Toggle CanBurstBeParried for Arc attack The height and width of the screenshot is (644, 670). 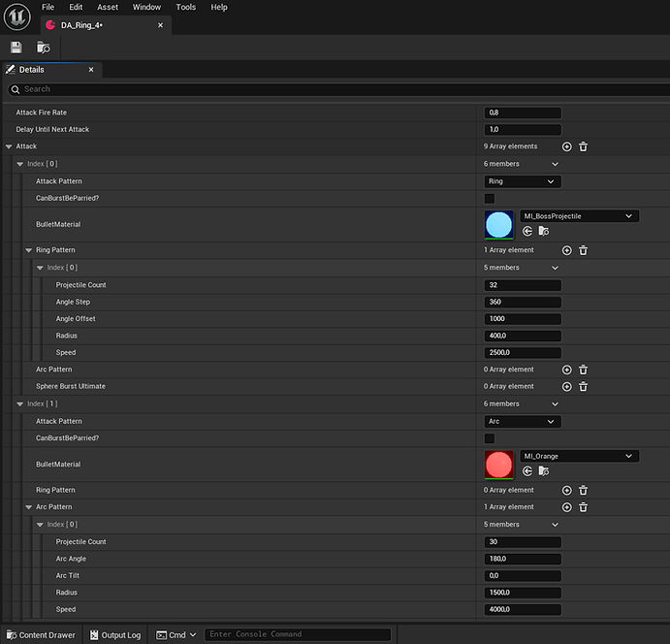[x=490, y=438]
